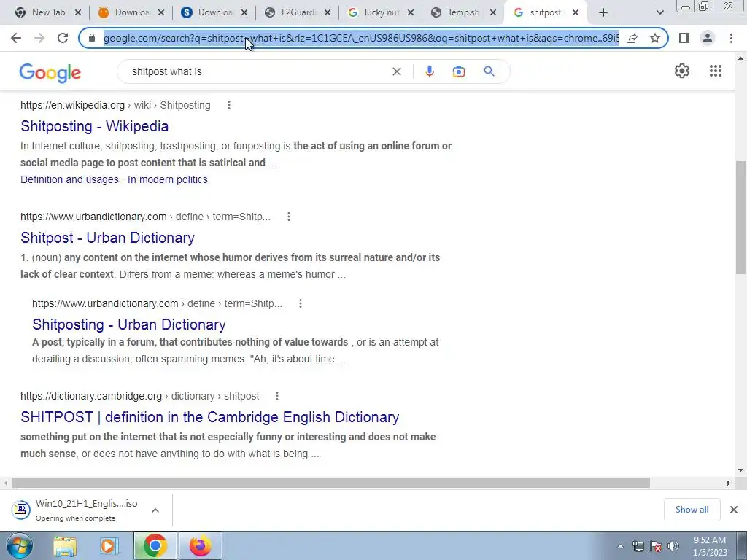747x560 pixels.
Task: Click the horizontal scrollbar thumb
Action: [x=331, y=483]
